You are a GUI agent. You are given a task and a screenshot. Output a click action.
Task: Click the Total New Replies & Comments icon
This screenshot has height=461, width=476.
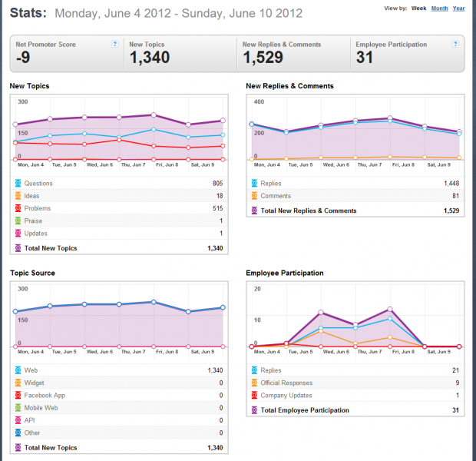tap(254, 211)
